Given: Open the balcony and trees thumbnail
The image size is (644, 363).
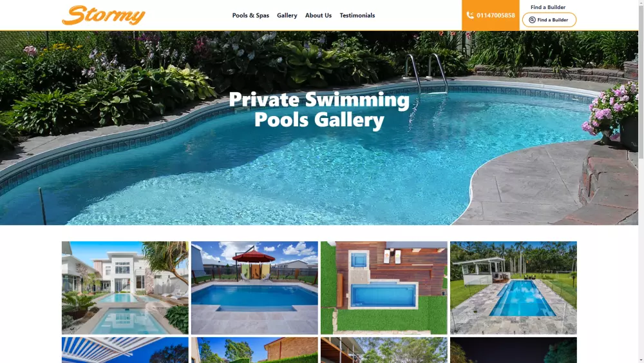Looking at the screenshot, I should [384, 350].
